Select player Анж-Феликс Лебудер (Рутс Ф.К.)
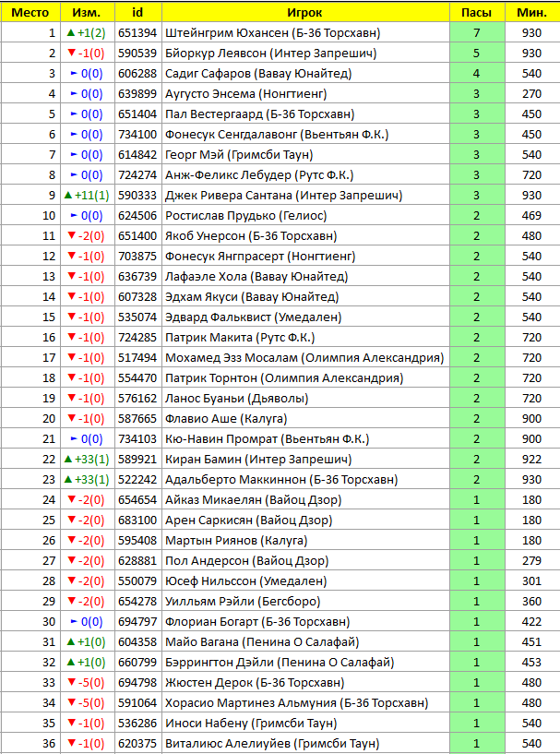This screenshot has width=560, height=754. point(259,175)
